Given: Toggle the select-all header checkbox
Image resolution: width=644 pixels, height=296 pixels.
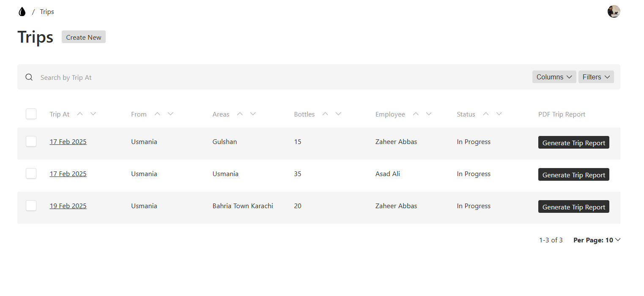Looking at the screenshot, I should click(31, 114).
